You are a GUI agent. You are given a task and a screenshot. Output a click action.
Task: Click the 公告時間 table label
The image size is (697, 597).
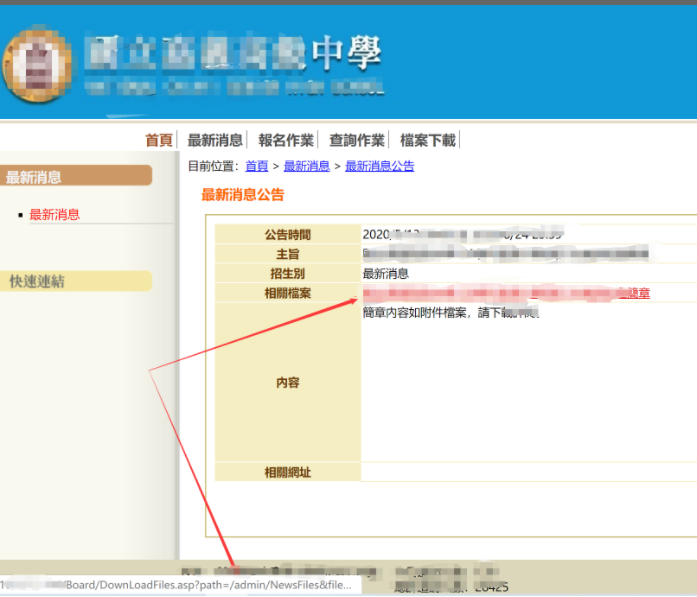(x=288, y=234)
